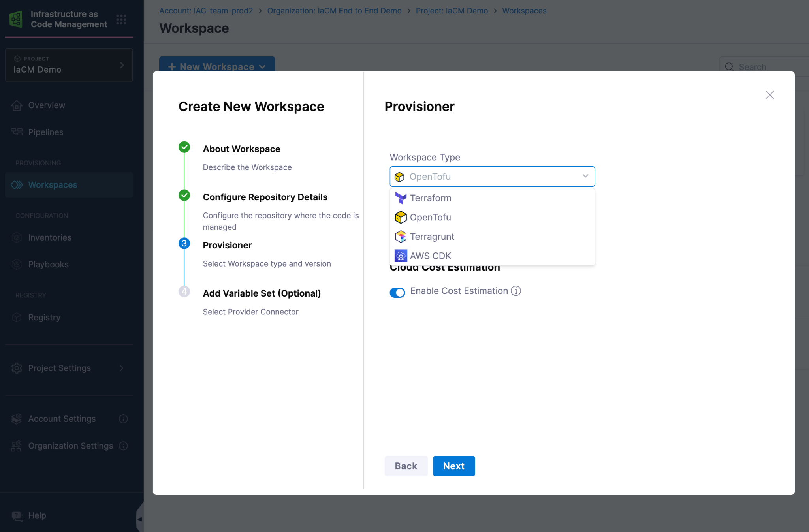Screen dimensions: 809x532
Task: Click the Account Settings icon
Action: (17, 419)
